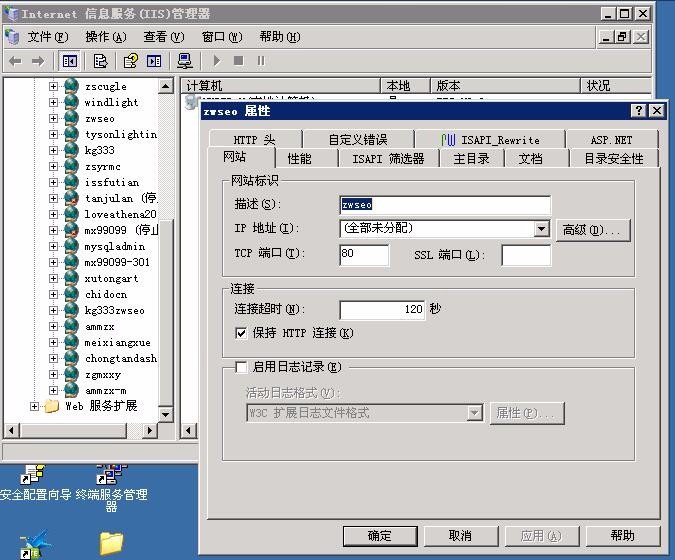Expand the zwseo tree node
This screenshot has height=560, width=675.
[x=53, y=118]
